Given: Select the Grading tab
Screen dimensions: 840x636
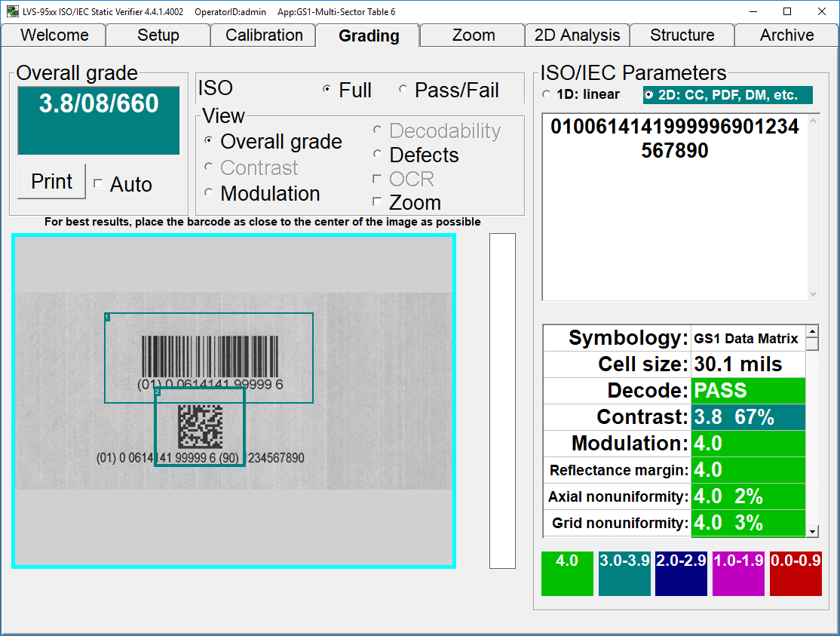Looking at the screenshot, I should tap(369, 35).
